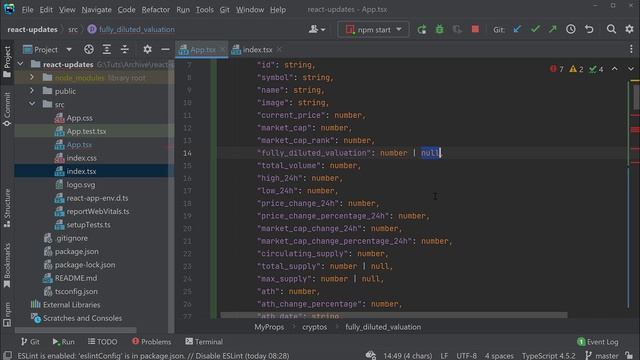The height and width of the screenshot is (360, 640).
Task: Open the master Git branch widget
Action: coord(602,356)
